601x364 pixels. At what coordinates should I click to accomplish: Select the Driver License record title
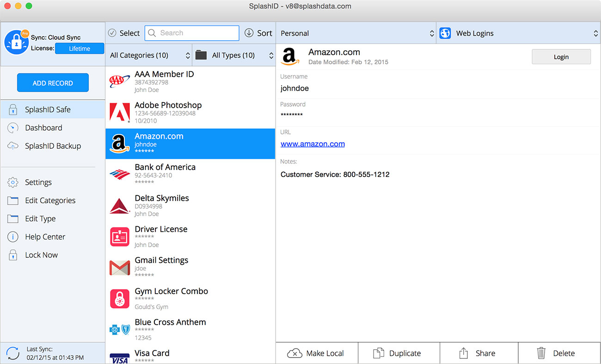[x=161, y=229]
